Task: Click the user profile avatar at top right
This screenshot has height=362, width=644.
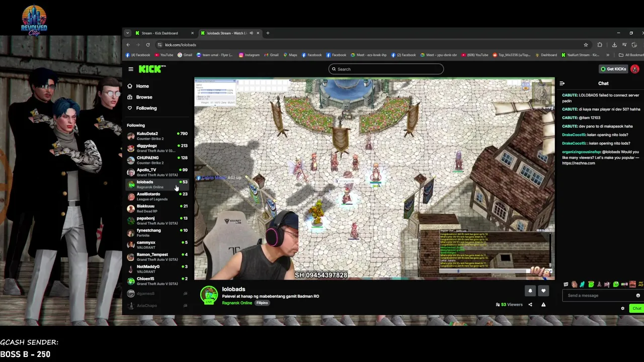Action: (635, 69)
